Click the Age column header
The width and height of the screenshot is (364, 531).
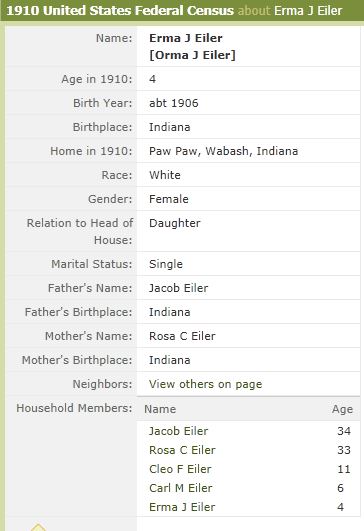342,409
